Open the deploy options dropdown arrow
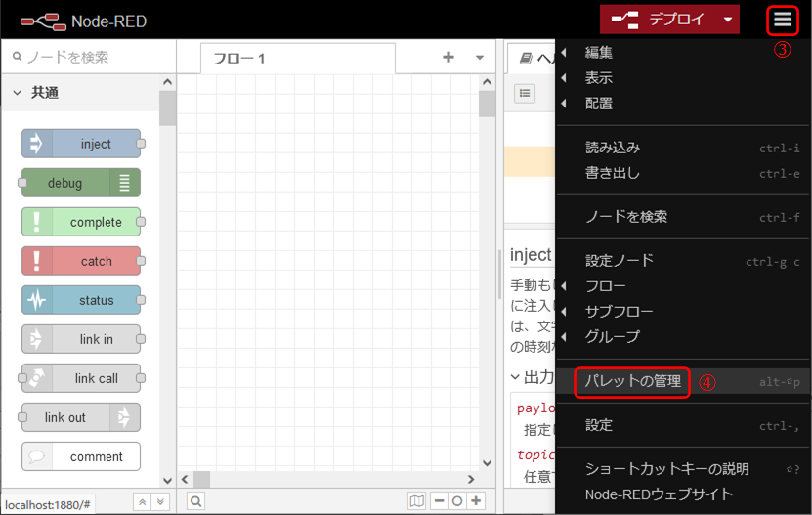Image resolution: width=812 pixels, height=515 pixels. (x=727, y=20)
